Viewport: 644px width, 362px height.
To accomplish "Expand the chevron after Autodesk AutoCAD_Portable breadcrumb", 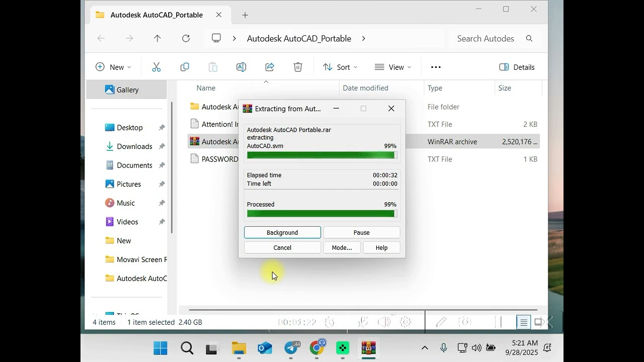I will (363, 38).
